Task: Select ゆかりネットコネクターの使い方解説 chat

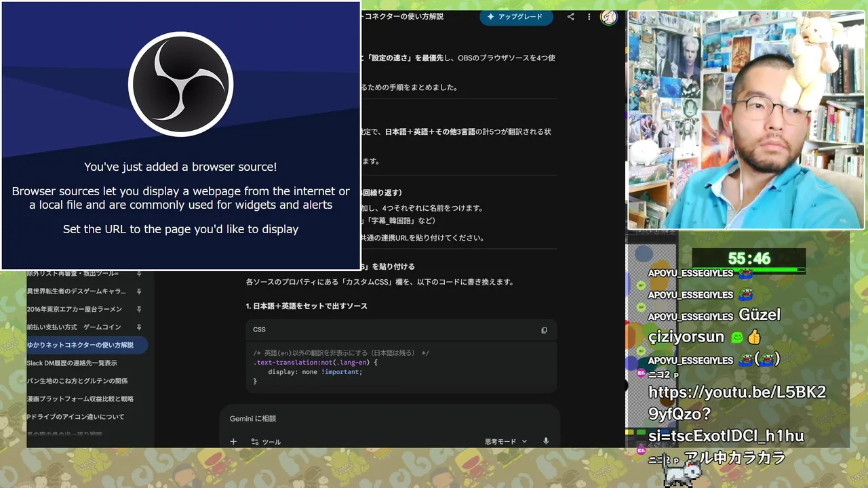Action: pos(86,345)
